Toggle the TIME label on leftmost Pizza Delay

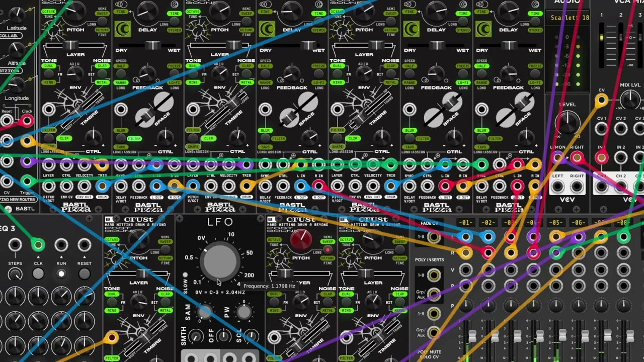(x=175, y=14)
